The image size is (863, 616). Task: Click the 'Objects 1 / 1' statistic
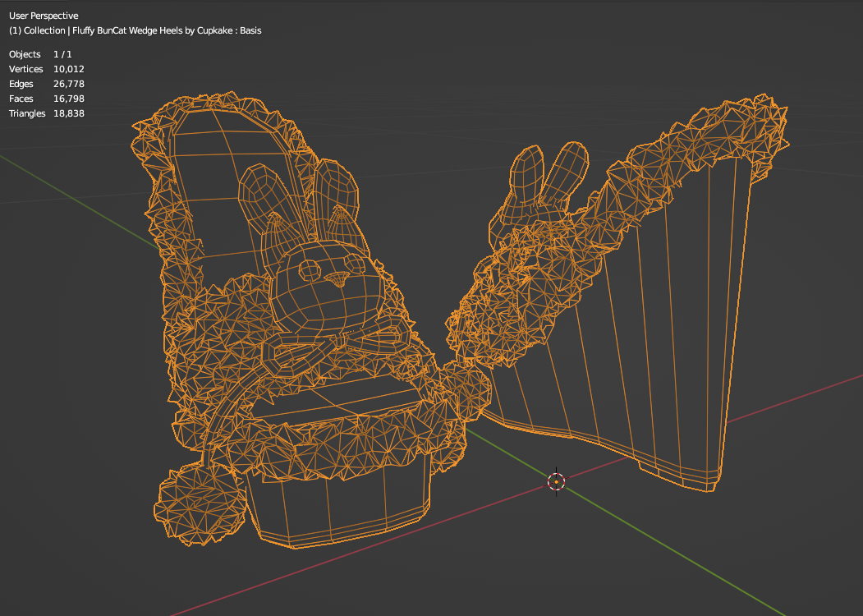coord(40,54)
